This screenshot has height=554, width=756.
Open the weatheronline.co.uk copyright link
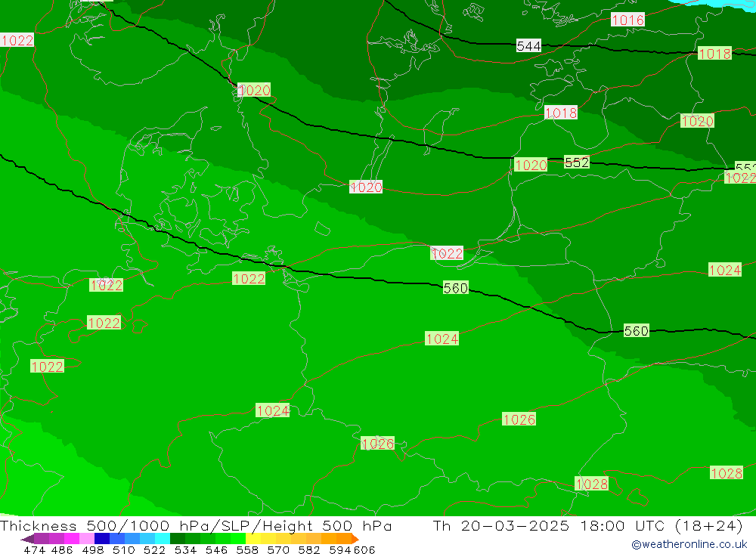click(689, 544)
